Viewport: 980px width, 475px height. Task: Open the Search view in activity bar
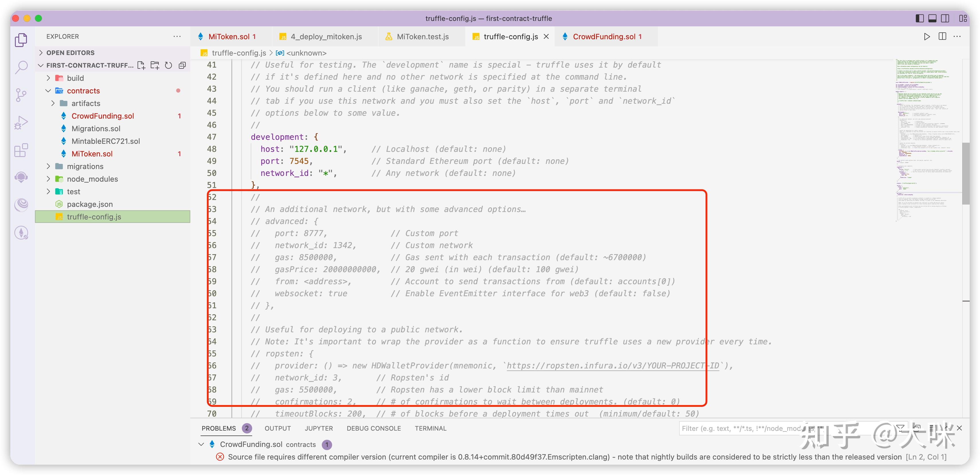[21, 67]
